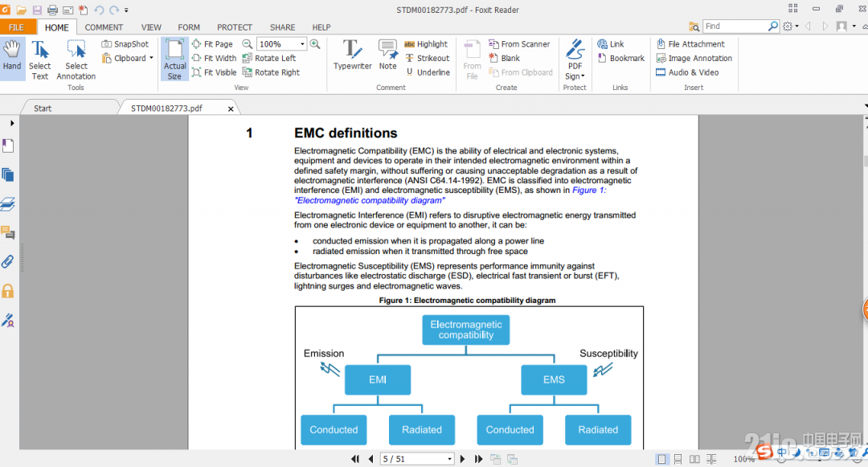This screenshot has height=467, width=868.
Task: Click the zoom in magnifier icon
Action: (x=315, y=43)
